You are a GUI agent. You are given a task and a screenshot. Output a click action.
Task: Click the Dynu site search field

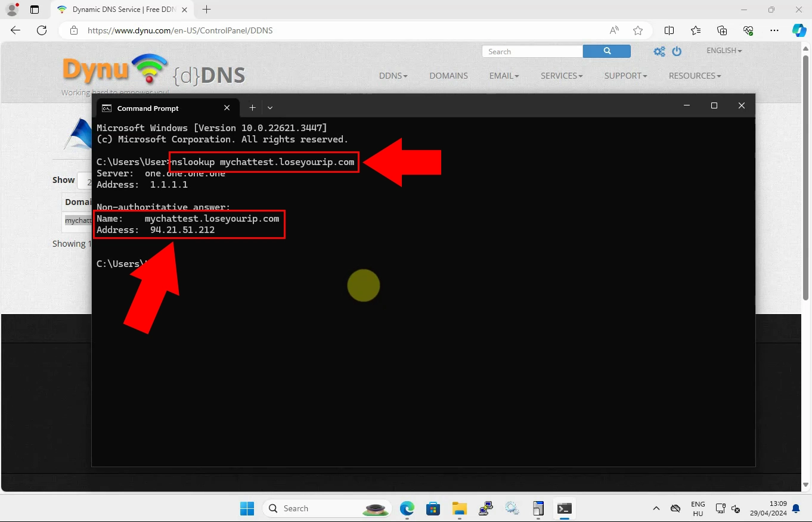(532, 51)
